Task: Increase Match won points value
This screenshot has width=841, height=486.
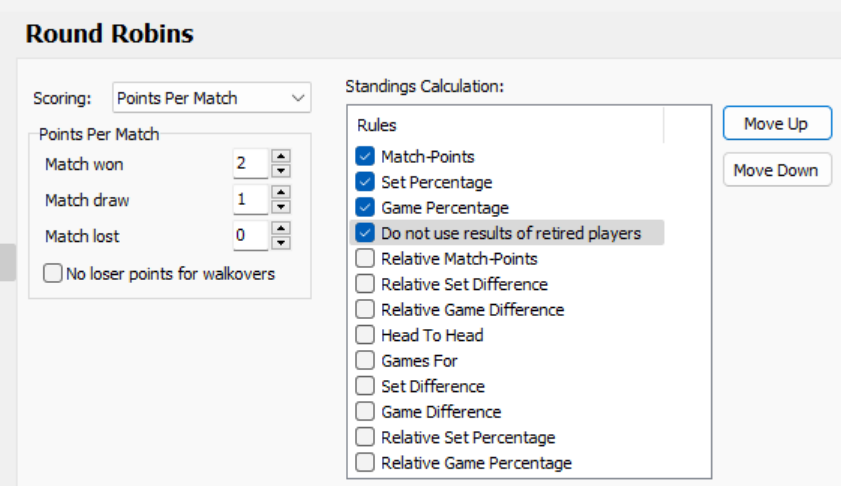Action: pos(281,157)
